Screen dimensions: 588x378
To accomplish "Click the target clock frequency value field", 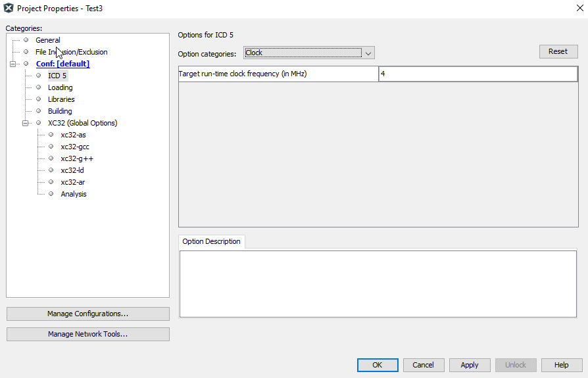I will pyautogui.click(x=478, y=74).
